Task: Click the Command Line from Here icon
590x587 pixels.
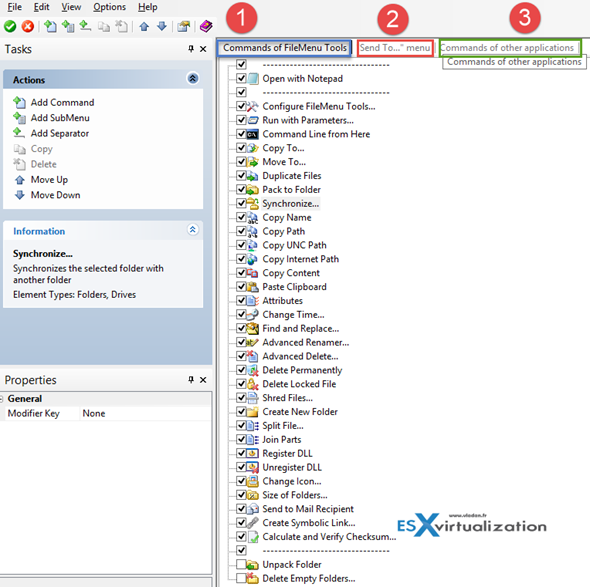Action: pyautogui.click(x=253, y=134)
